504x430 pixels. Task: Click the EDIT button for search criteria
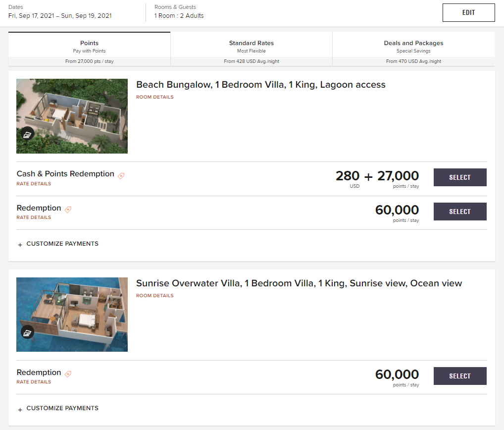pyautogui.click(x=468, y=12)
